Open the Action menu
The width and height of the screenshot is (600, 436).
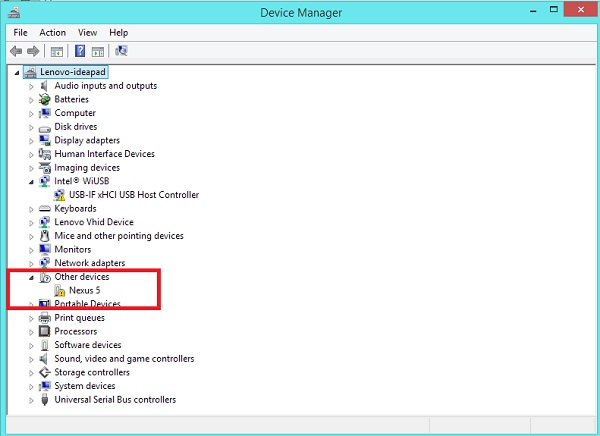52,32
